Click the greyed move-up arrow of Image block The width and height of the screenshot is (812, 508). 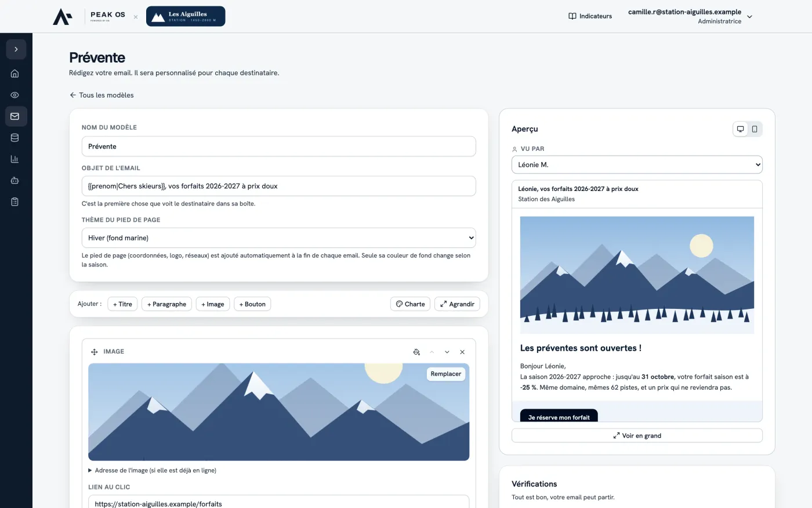[x=432, y=352]
